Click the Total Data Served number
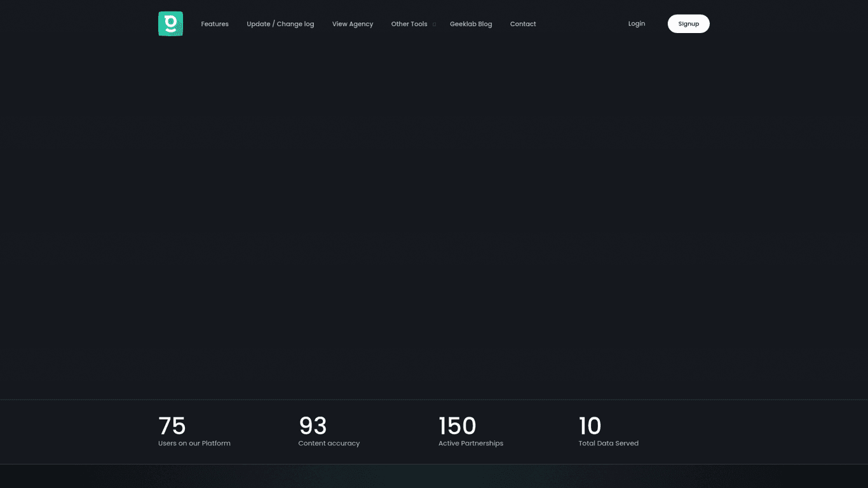The height and width of the screenshot is (488, 868). [590, 426]
